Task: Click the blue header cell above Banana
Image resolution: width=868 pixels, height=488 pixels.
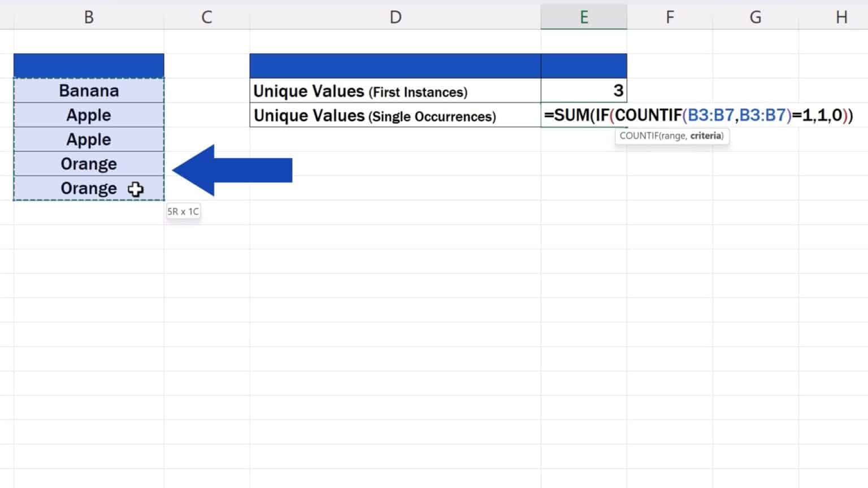Action: (x=88, y=66)
